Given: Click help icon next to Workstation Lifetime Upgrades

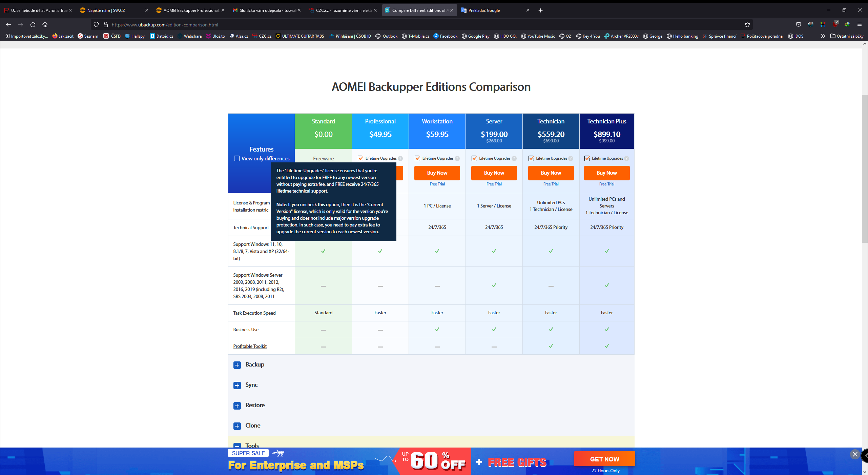Looking at the screenshot, I should (457, 158).
